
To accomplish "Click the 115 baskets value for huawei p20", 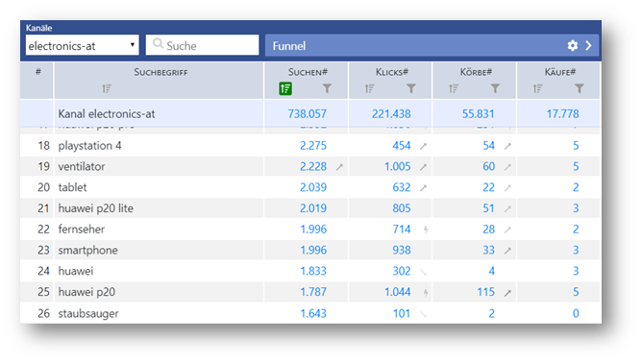I will coord(485,292).
